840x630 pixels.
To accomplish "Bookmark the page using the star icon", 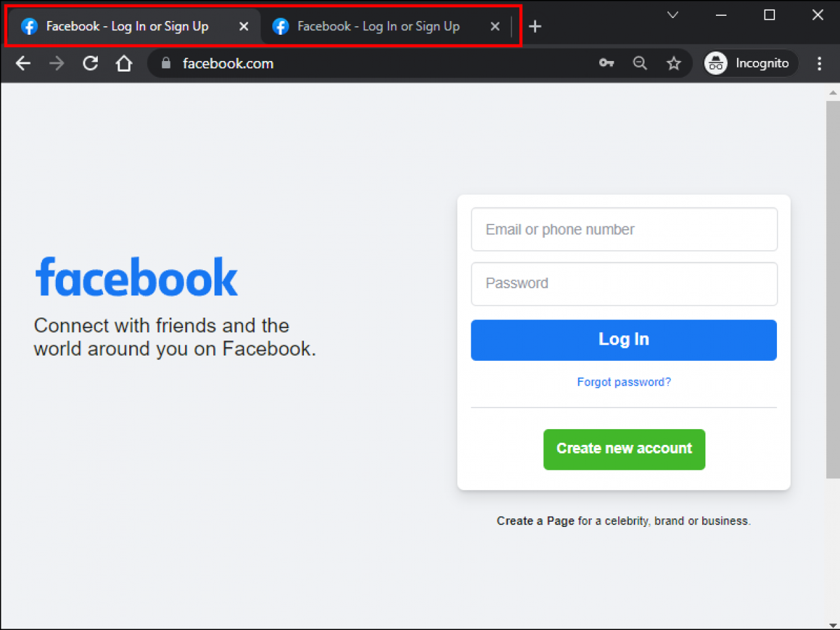I will pos(674,63).
